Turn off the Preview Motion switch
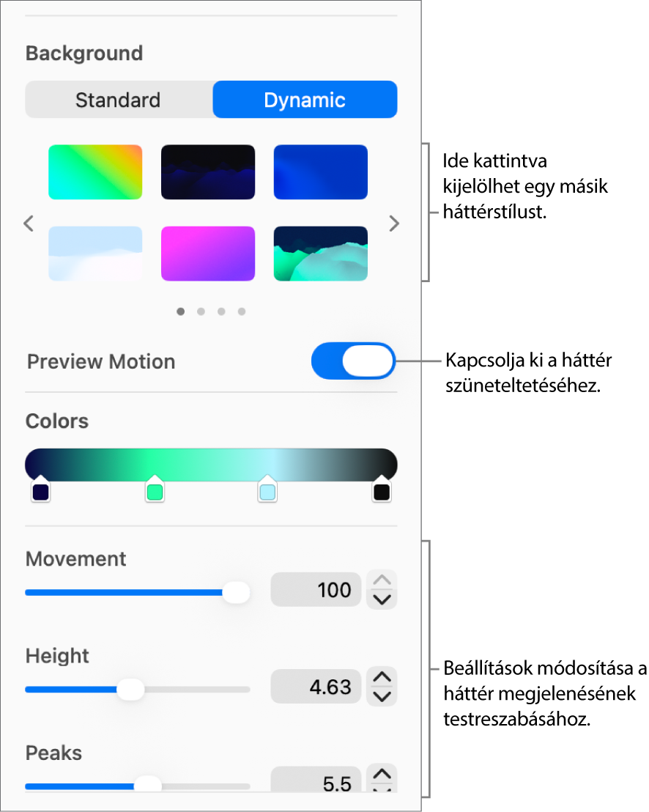Image resolution: width=649 pixels, height=812 pixels. coord(354,361)
